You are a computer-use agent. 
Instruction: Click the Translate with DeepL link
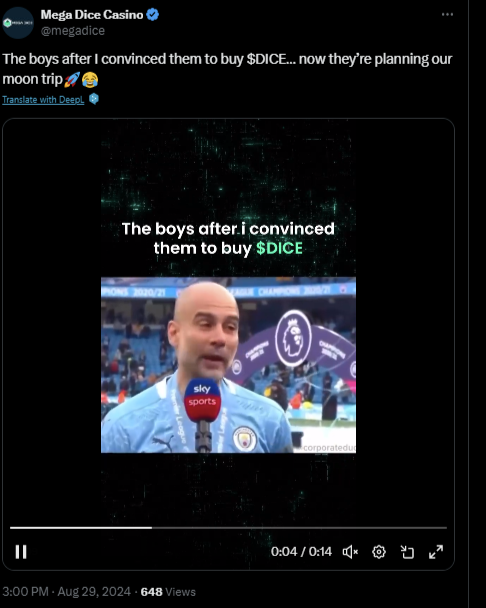(43, 100)
